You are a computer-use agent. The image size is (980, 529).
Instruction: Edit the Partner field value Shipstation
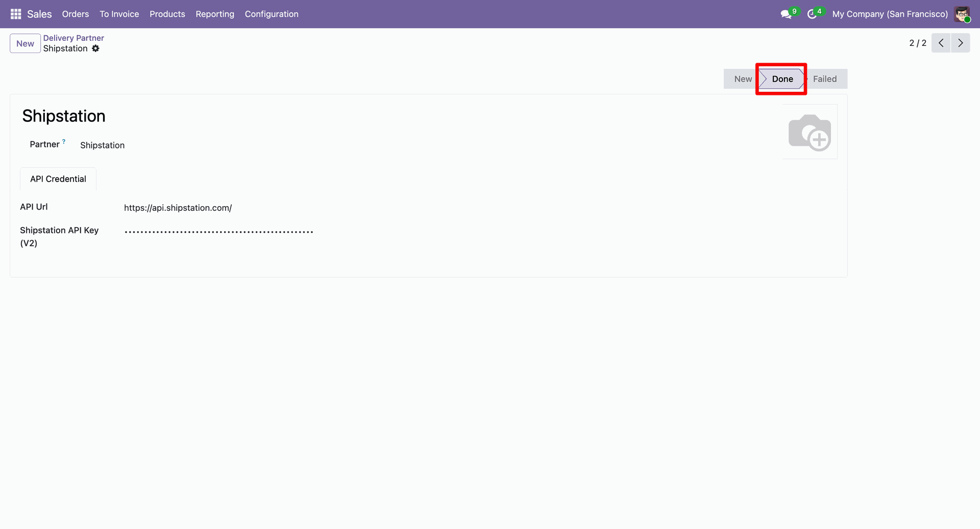pos(102,145)
